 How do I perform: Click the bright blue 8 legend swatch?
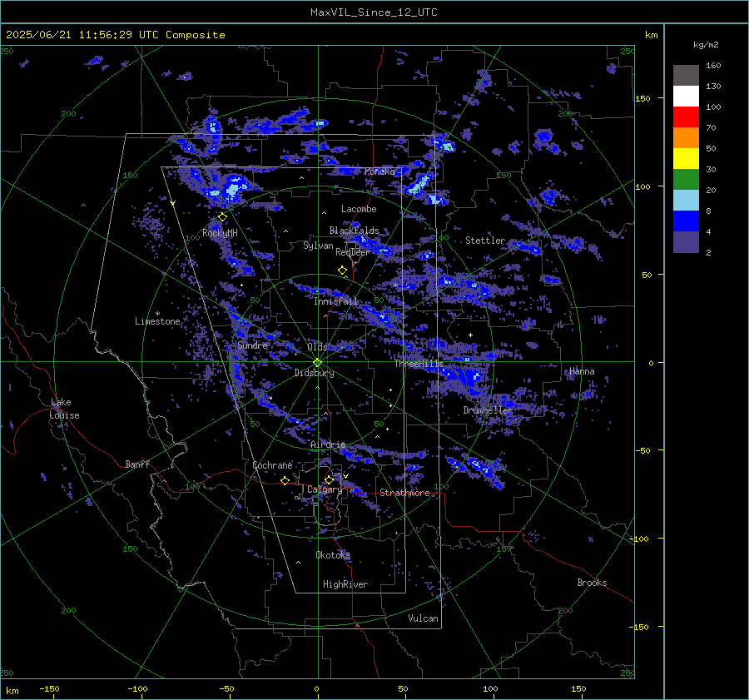(x=686, y=221)
